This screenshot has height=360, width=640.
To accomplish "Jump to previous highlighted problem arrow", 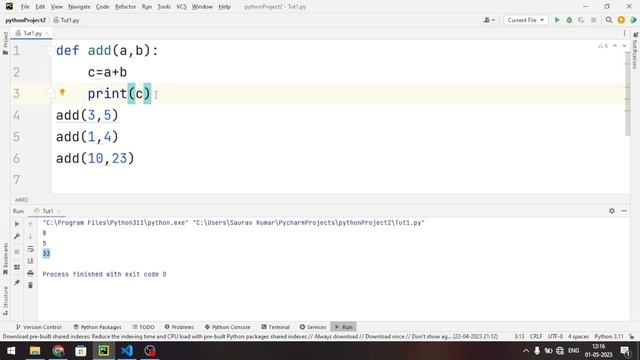I will (x=615, y=46).
